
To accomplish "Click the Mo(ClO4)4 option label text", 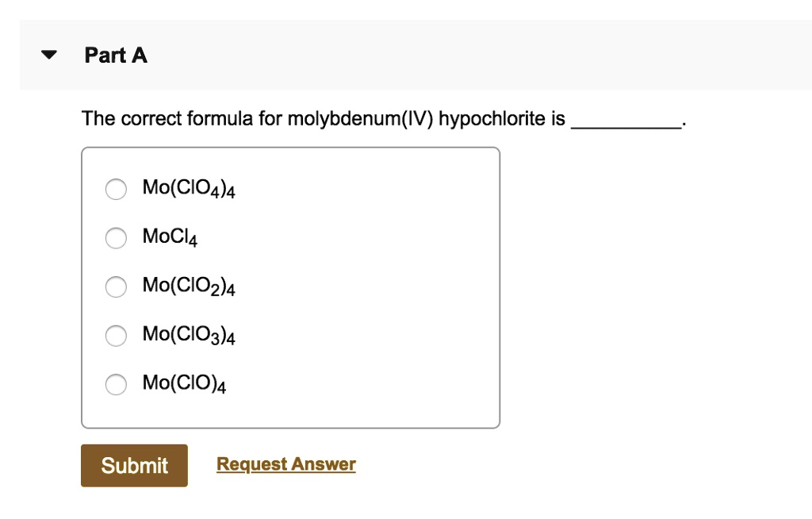I will tap(188, 188).
